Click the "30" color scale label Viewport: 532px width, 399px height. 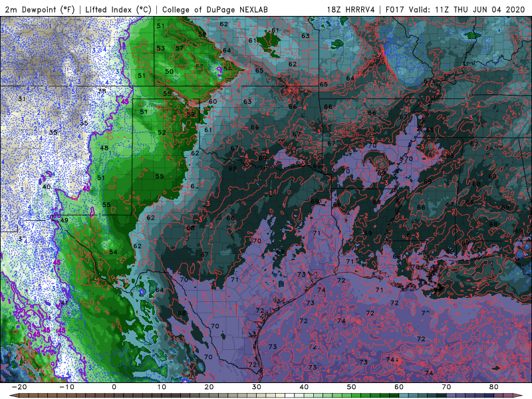click(x=257, y=387)
